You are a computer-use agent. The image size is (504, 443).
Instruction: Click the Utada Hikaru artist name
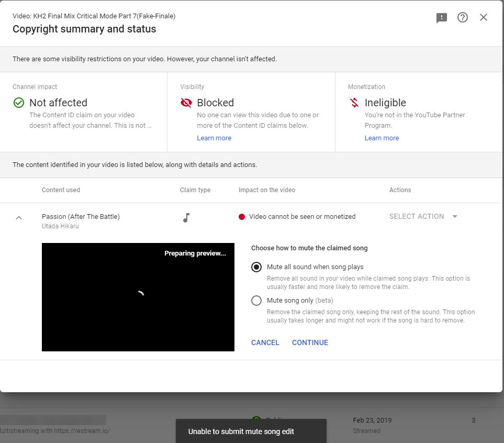coord(60,226)
